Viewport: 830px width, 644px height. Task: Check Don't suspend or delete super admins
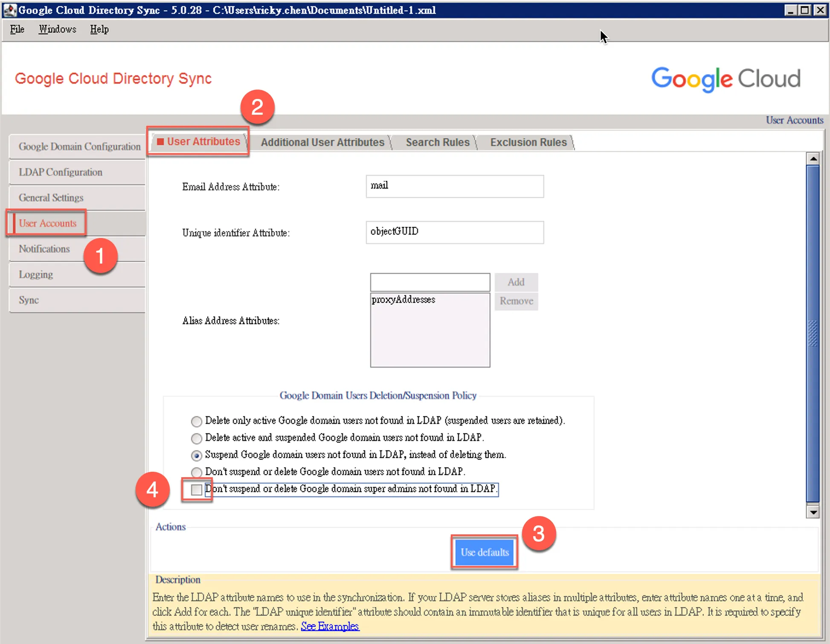coord(196,490)
